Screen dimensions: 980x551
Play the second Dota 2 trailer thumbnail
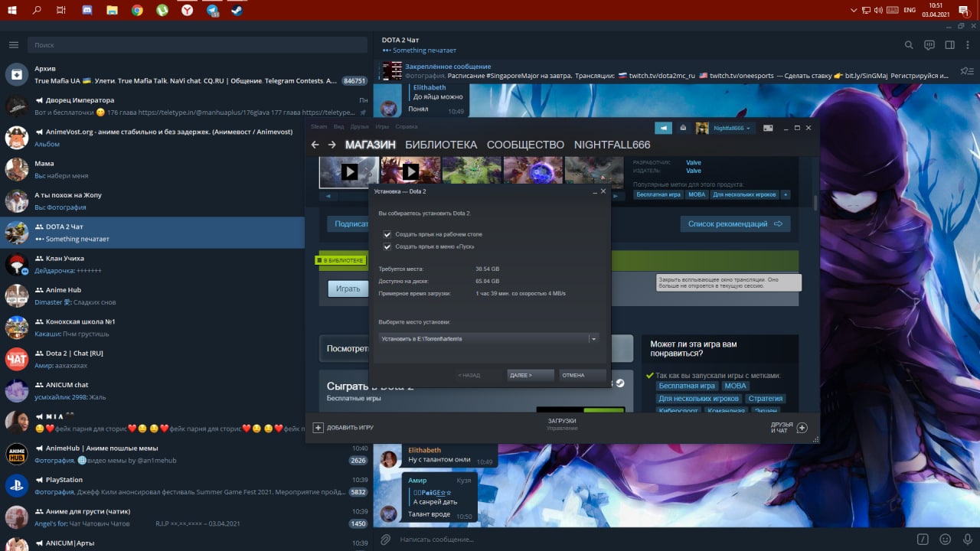(x=410, y=171)
